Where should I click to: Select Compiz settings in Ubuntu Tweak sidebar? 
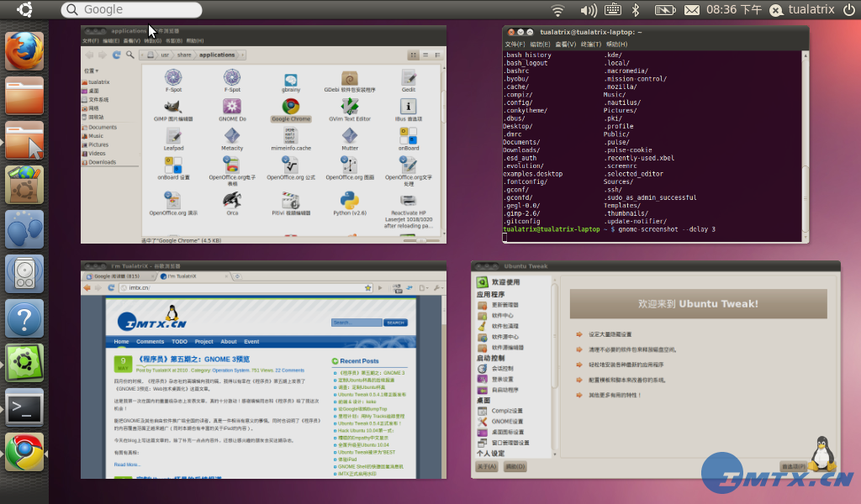[506, 411]
